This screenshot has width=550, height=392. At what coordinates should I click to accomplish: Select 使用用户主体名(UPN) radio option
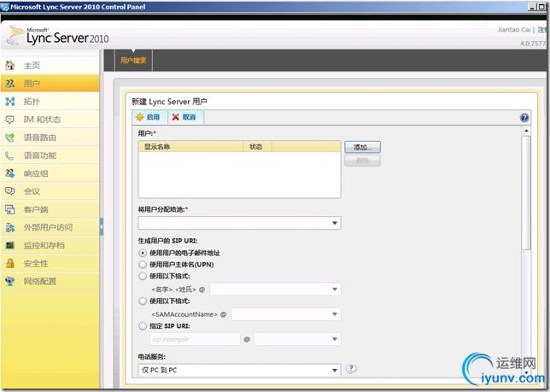(x=143, y=265)
